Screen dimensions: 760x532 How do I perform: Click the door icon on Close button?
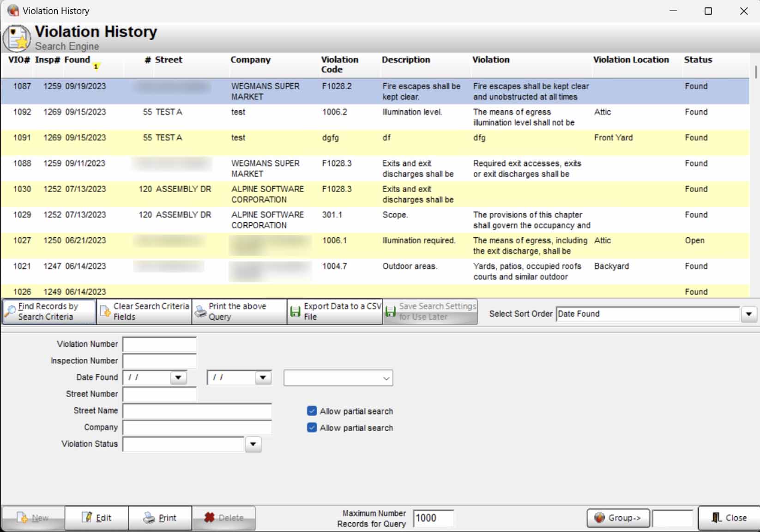click(x=716, y=518)
